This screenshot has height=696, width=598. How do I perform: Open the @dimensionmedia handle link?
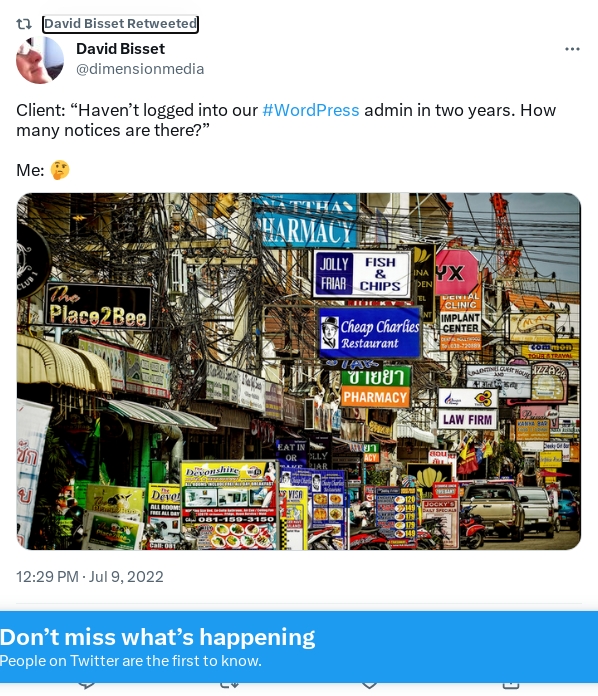point(140,69)
